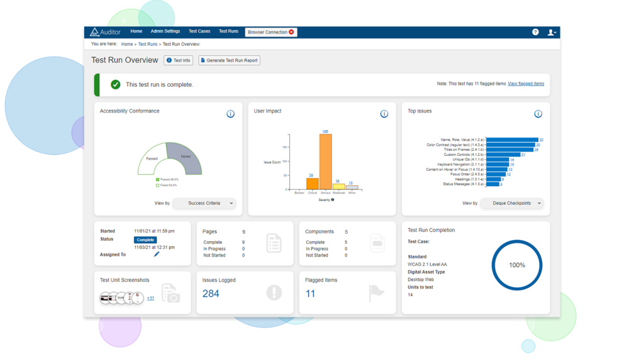Click the Keyboard Navigation issue label

tap(460, 165)
